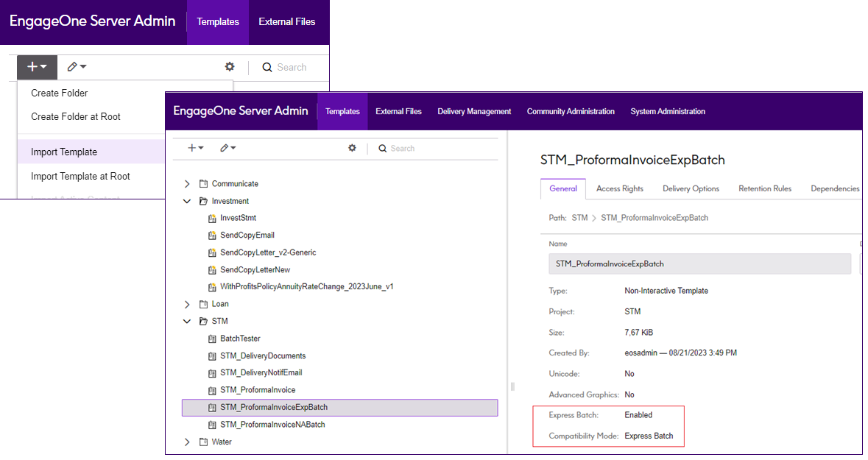The width and height of the screenshot is (868, 460).
Task: Open the plus add dropdown in front window
Action: coord(195,148)
